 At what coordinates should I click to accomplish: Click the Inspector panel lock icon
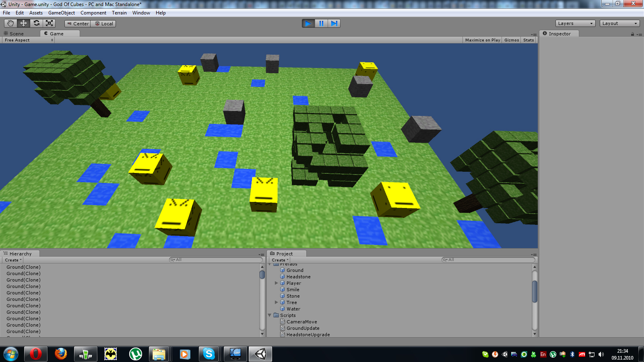coord(632,34)
